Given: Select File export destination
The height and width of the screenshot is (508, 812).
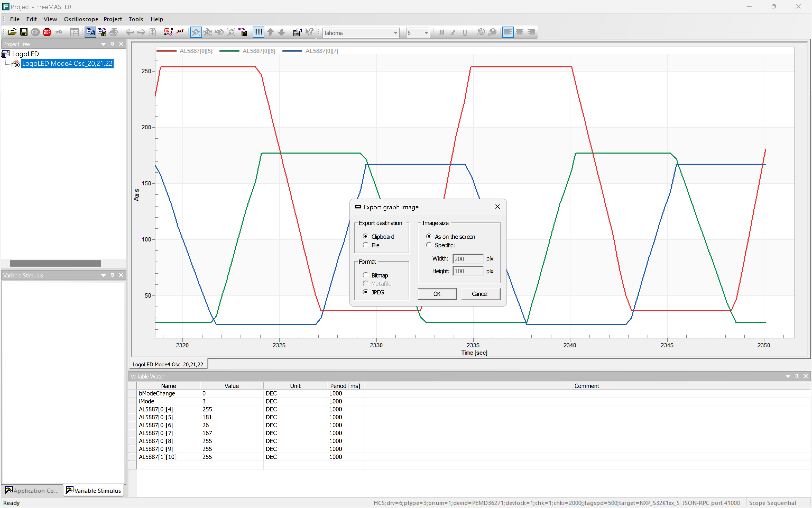Looking at the screenshot, I should tap(371, 245).
